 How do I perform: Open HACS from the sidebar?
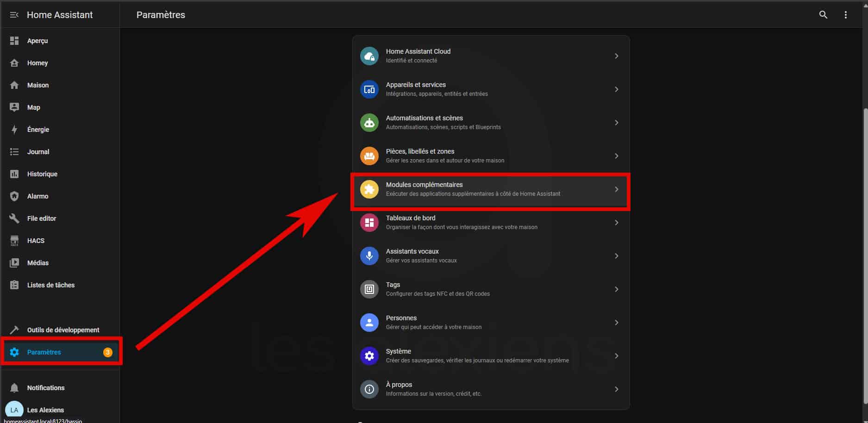60,241
